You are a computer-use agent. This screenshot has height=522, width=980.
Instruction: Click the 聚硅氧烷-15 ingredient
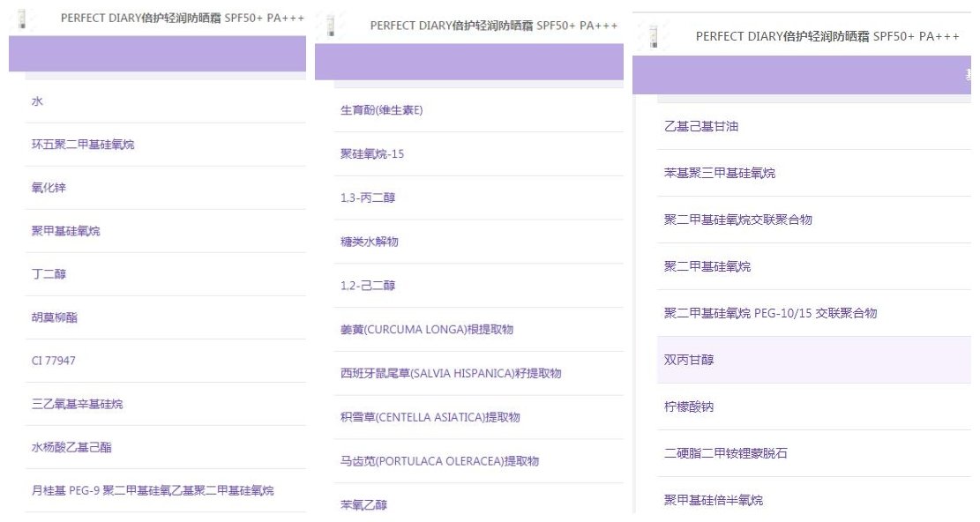372,154
